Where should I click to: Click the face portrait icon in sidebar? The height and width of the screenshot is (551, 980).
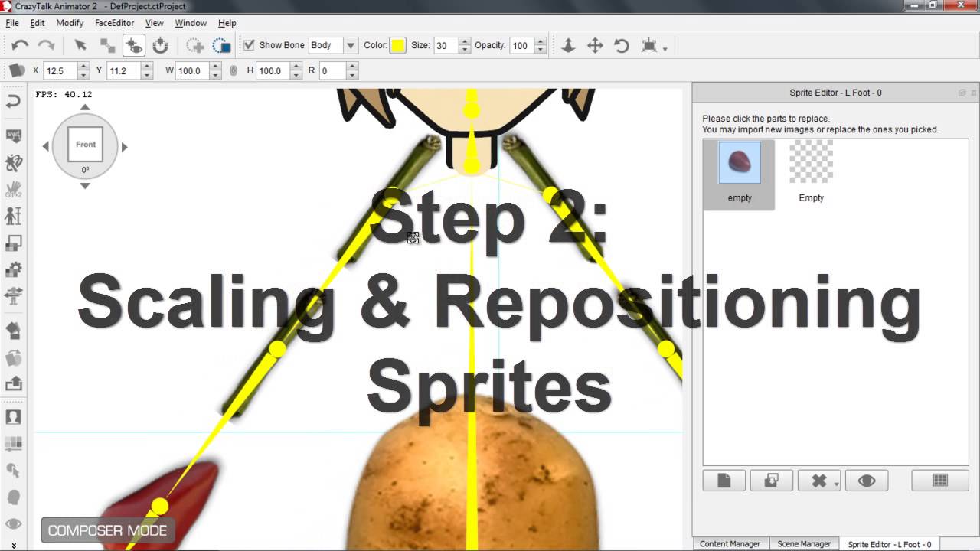(13, 417)
